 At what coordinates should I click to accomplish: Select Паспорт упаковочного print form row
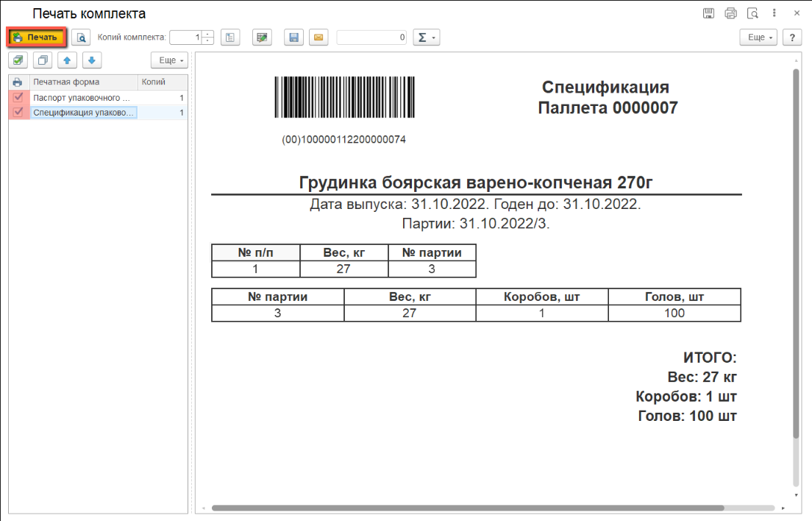[82, 97]
